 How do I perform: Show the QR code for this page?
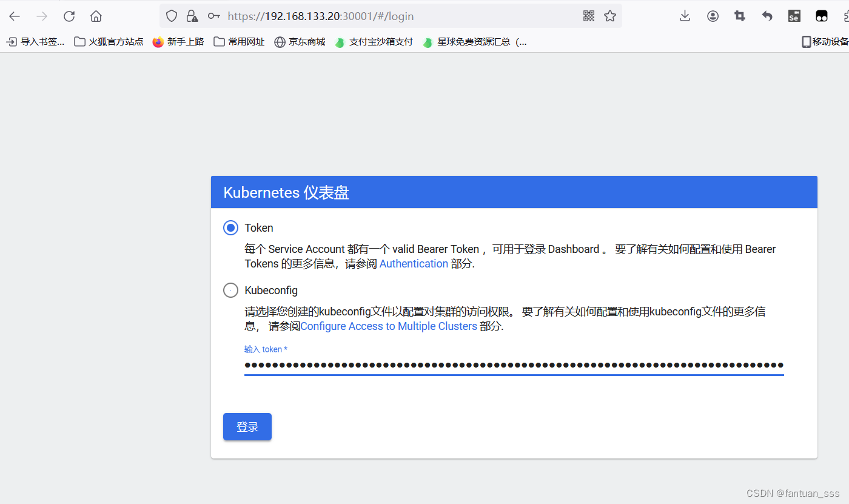[x=589, y=16]
